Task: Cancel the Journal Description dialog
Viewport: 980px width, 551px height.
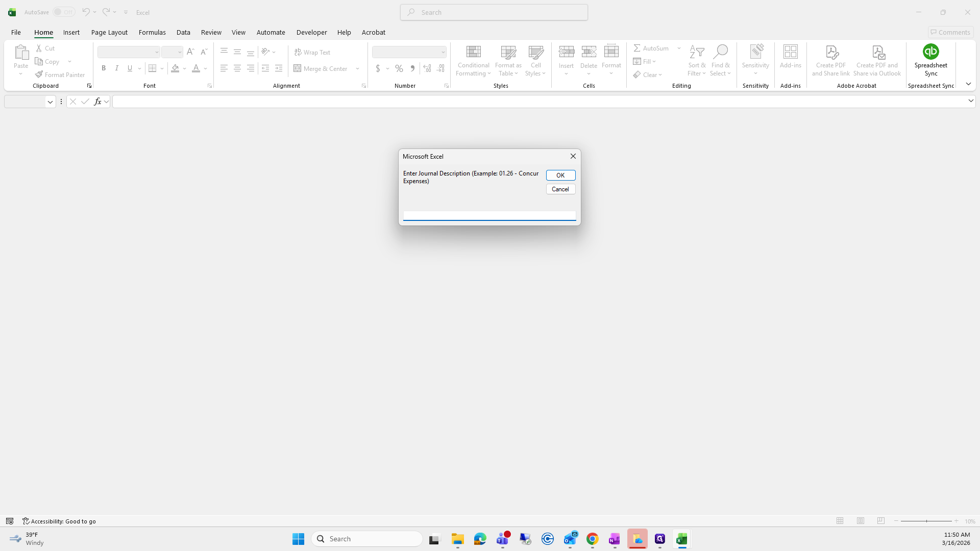Action: tap(560, 189)
